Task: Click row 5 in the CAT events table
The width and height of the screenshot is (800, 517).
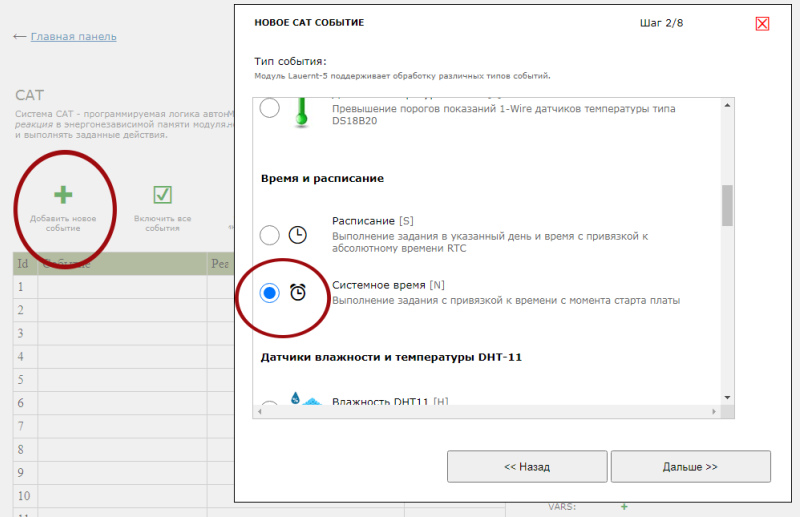Action: coord(123,380)
